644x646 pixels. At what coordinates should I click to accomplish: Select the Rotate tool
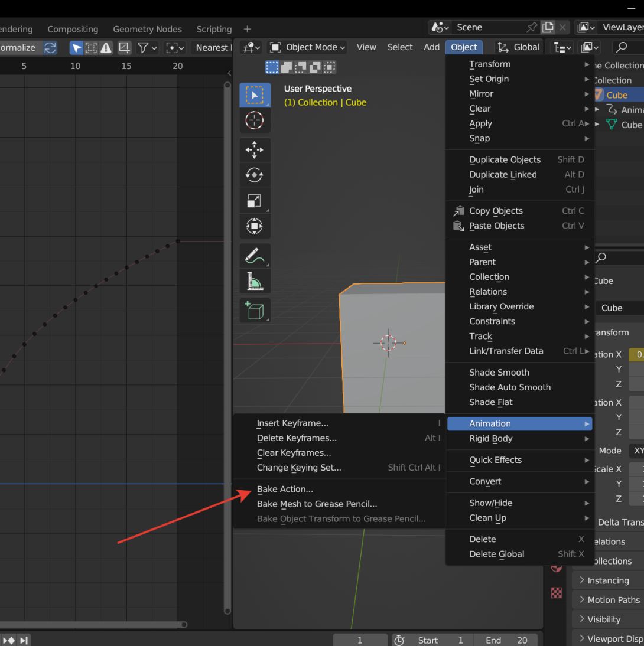(255, 175)
